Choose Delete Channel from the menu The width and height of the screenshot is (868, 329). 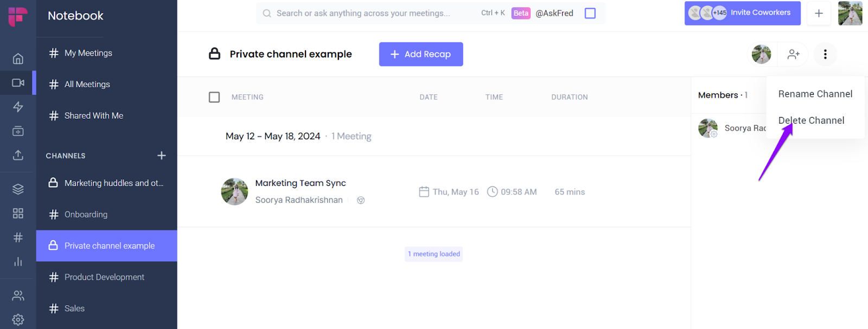[x=811, y=120]
